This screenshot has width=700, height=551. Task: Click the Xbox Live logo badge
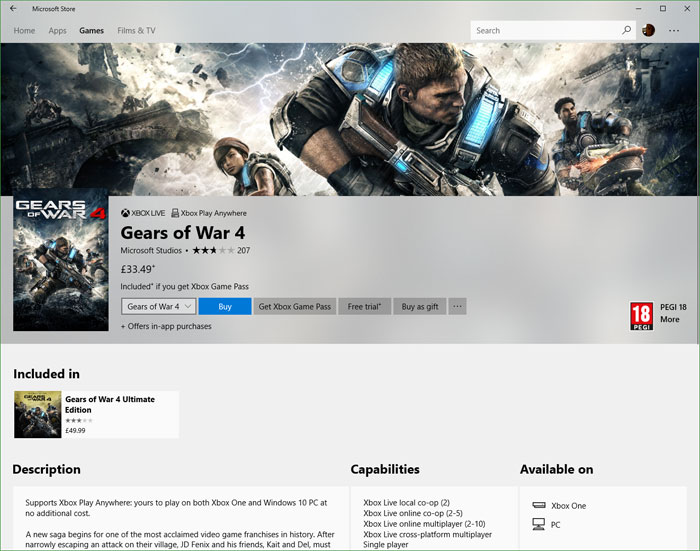pos(143,213)
